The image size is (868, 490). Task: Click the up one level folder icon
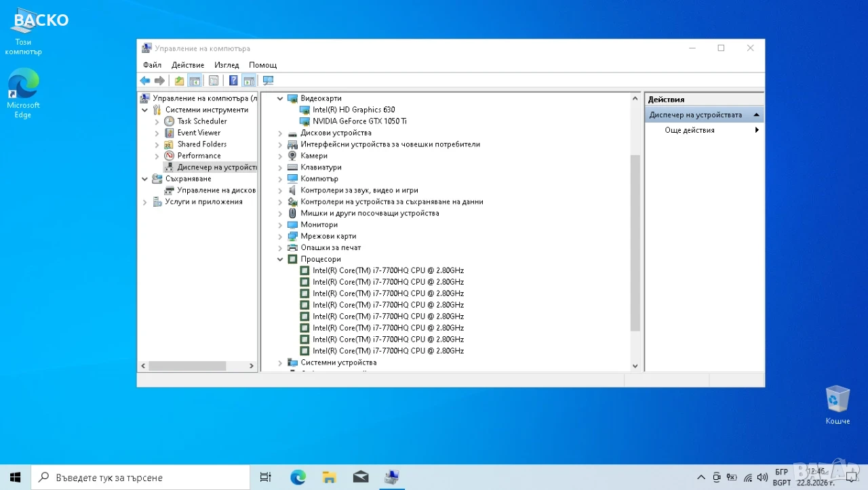[179, 81]
